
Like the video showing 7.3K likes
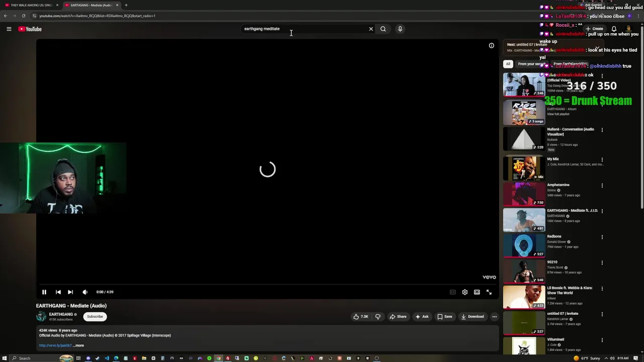pos(361,316)
